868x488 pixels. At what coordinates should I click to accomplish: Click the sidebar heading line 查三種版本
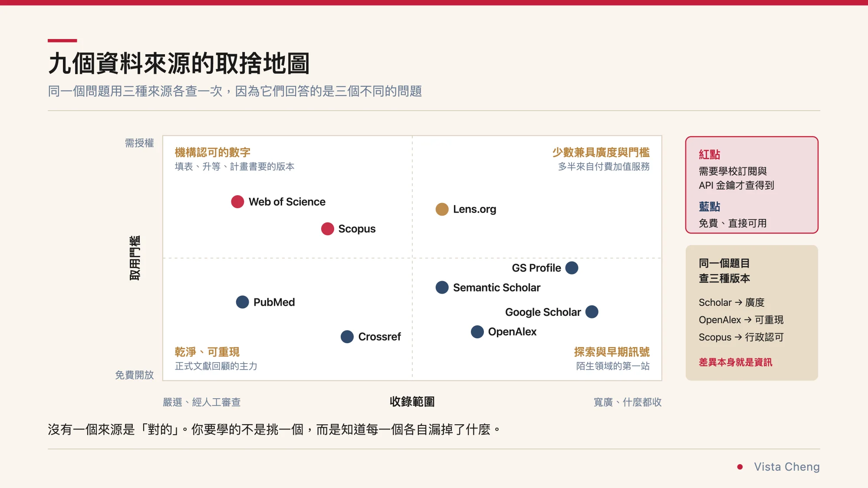tap(724, 278)
